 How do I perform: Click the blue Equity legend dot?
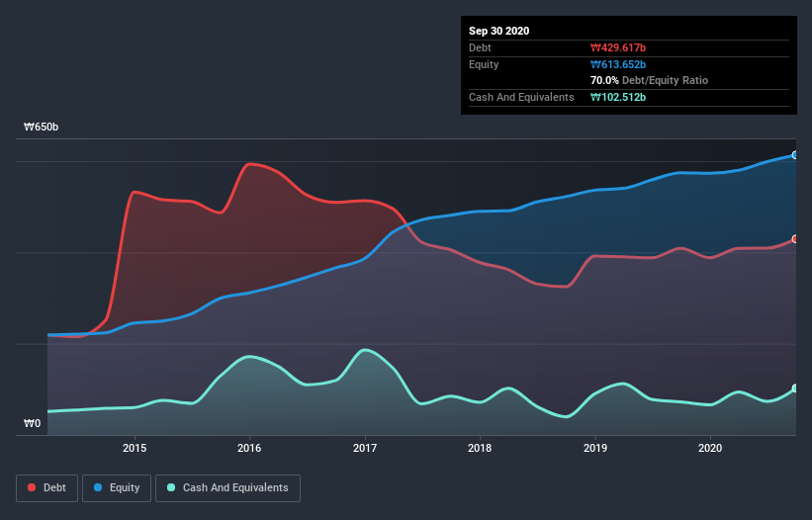click(x=98, y=487)
